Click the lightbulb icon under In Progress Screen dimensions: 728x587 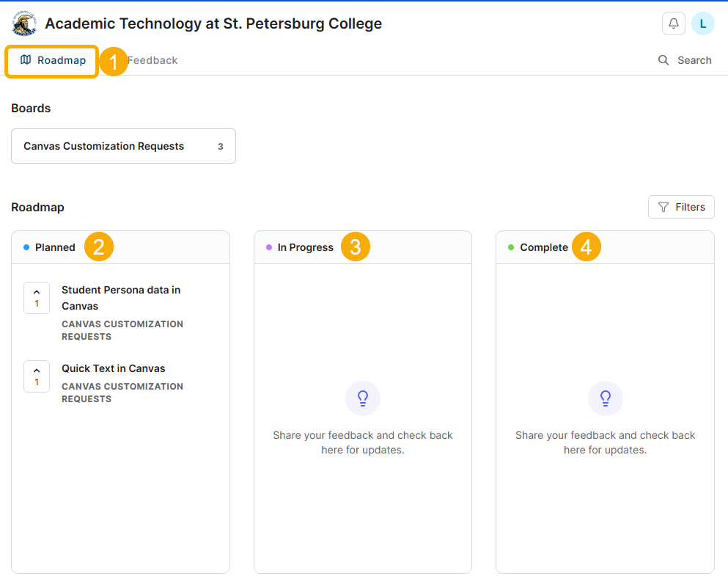[363, 398]
